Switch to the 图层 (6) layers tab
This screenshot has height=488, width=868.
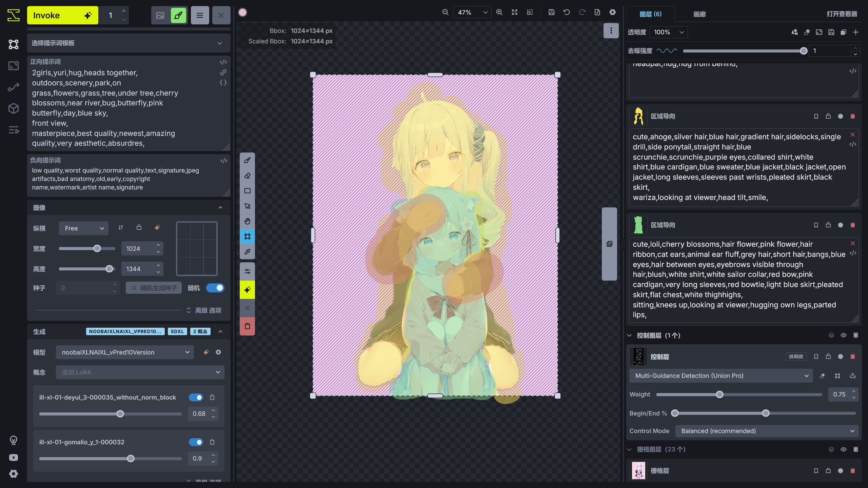(x=650, y=14)
